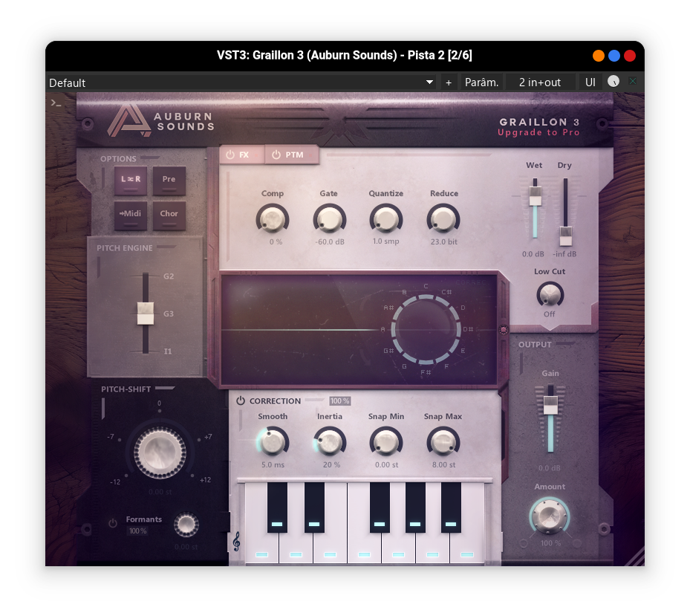
Task: Click the large Pitch-Shift dial
Action: coord(160,452)
